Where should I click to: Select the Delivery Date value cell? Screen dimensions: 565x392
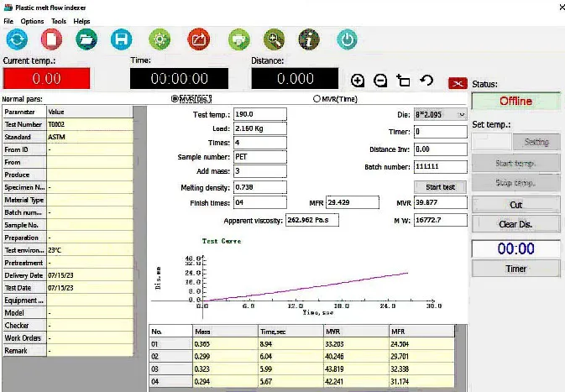click(90, 275)
